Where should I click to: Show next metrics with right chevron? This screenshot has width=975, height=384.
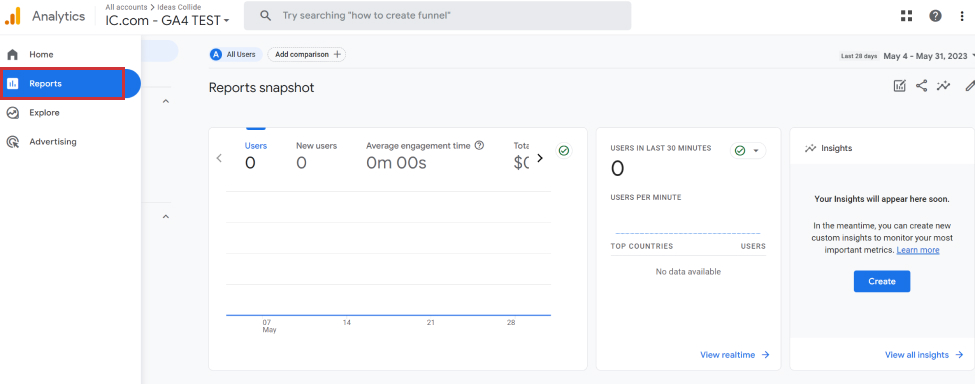coord(540,158)
